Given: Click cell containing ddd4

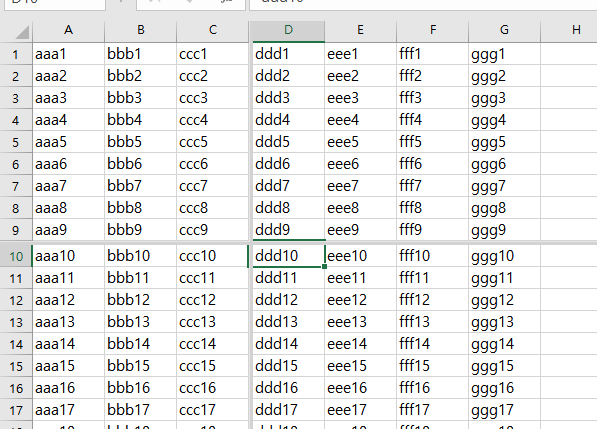Looking at the screenshot, I should click(x=289, y=120).
